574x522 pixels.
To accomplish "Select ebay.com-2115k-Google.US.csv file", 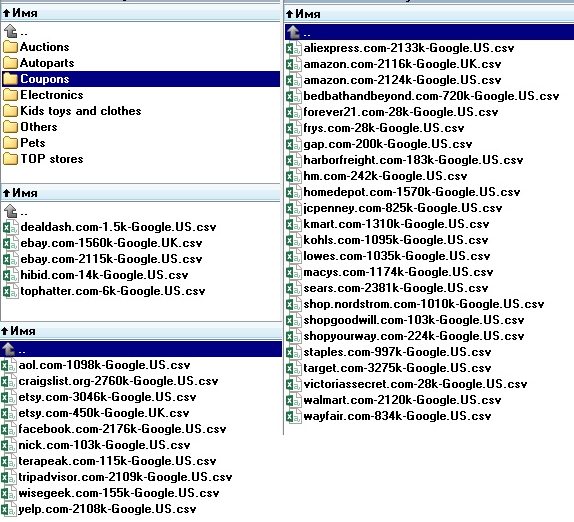I will (111, 259).
